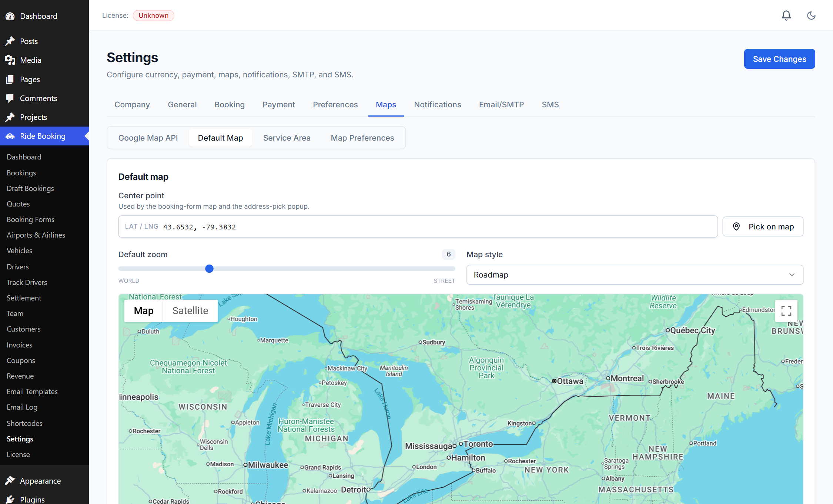Select the Maps settings tab
Image resolution: width=833 pixels, height=504 pixels.
point(386,104)
